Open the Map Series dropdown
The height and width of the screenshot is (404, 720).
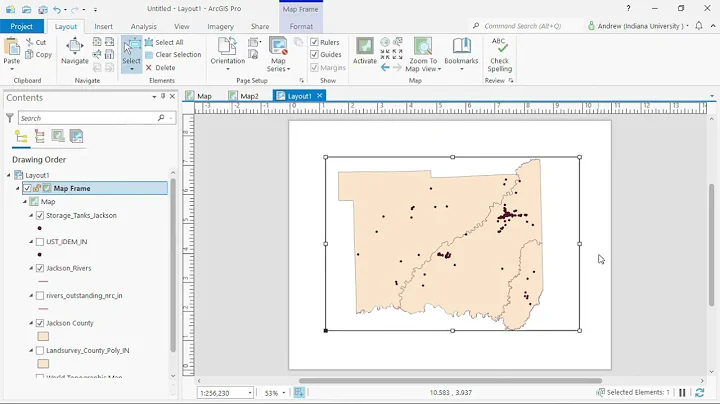click(278, 54)
